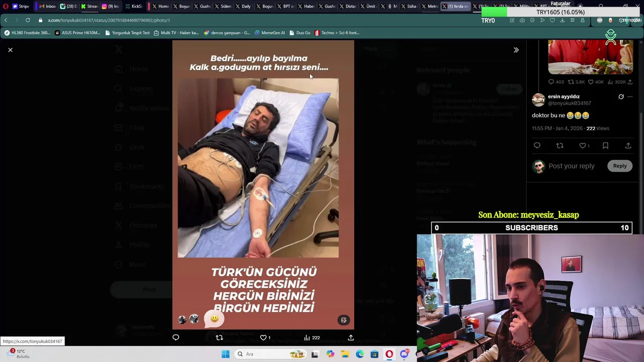Viewport: 644px width, 362px height.
Task: Open the ASUS Prime H610M bookmark
Action: point(77,33)
